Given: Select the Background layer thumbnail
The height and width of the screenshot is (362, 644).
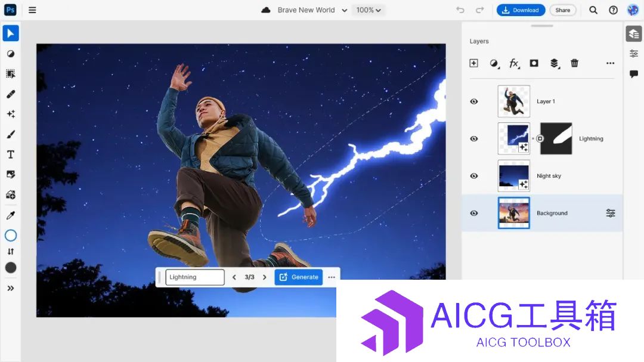Looking at the screenshot, I should pos(514,213).
